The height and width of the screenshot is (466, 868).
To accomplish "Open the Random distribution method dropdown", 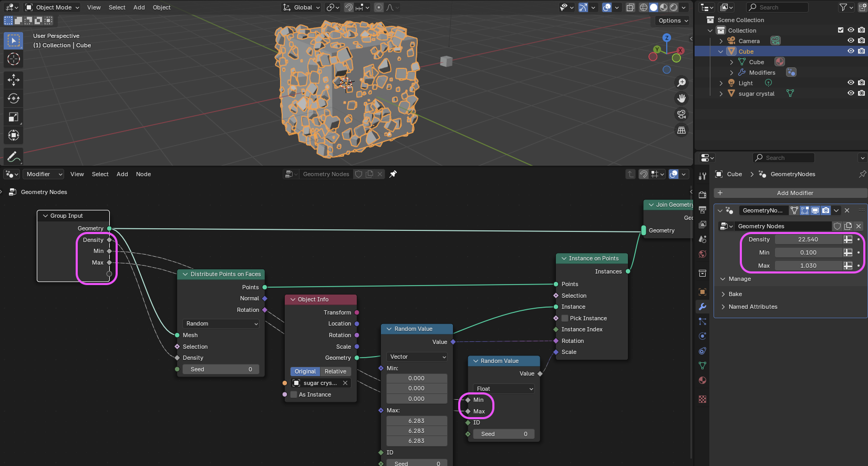I will tap(221, 323).
